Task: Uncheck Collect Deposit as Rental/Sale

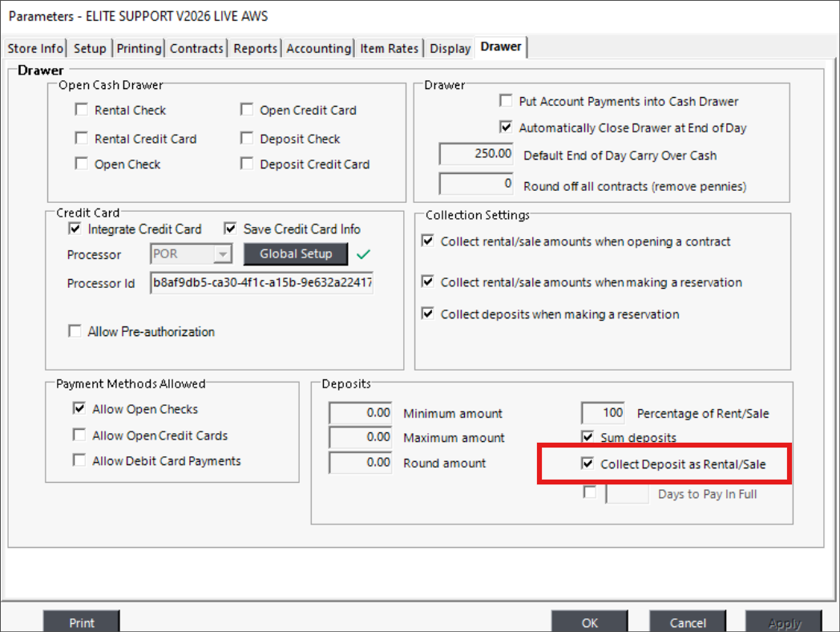Action: point(588,464)
